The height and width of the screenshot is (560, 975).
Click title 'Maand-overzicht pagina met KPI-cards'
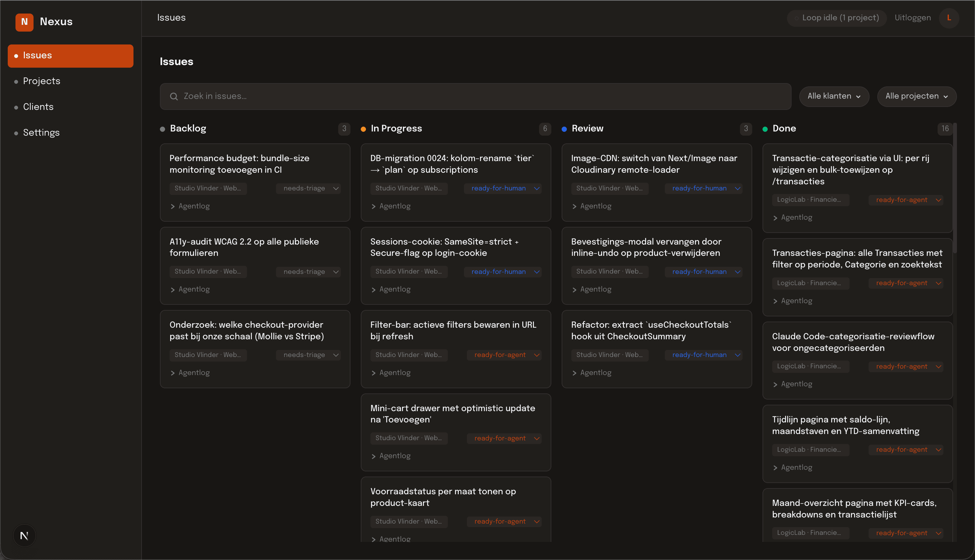(854, 509)
